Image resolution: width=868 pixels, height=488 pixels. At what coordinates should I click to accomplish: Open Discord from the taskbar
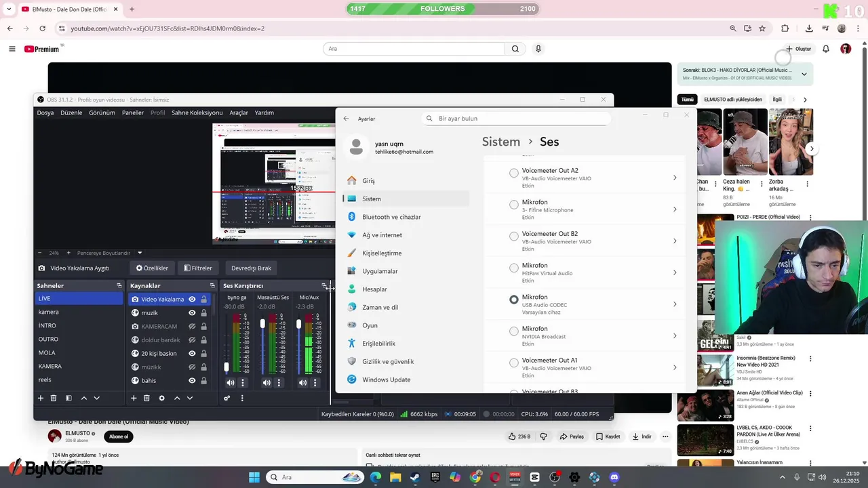614,477
